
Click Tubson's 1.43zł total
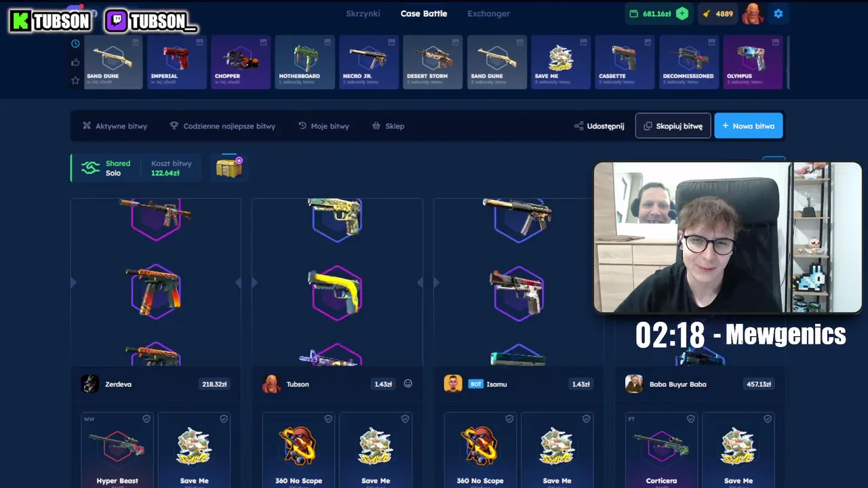point(383,384)
